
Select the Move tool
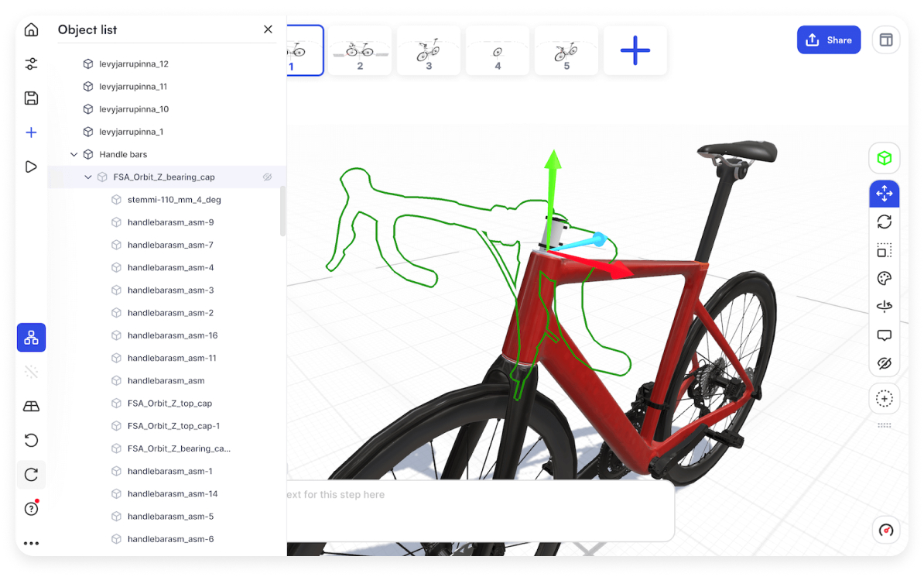(x=884, y=194)
